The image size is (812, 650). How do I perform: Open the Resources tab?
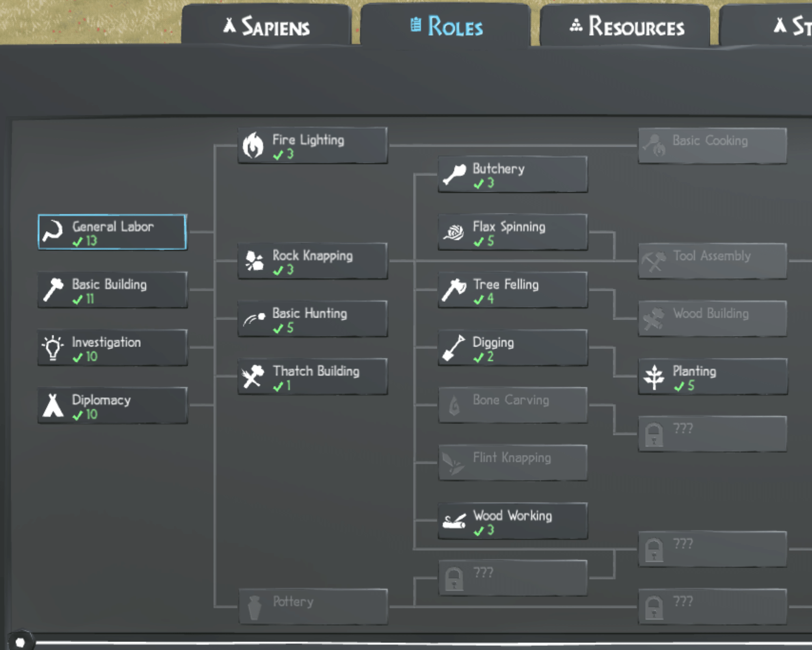(625, 26)
